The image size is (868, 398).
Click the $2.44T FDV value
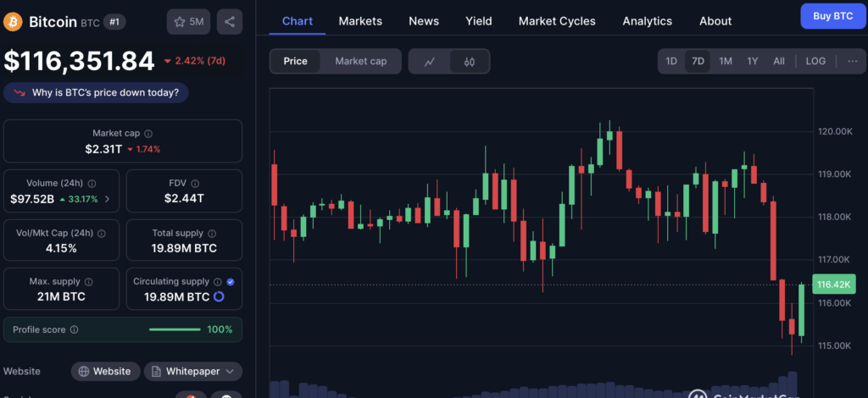[x=184, y=198]
